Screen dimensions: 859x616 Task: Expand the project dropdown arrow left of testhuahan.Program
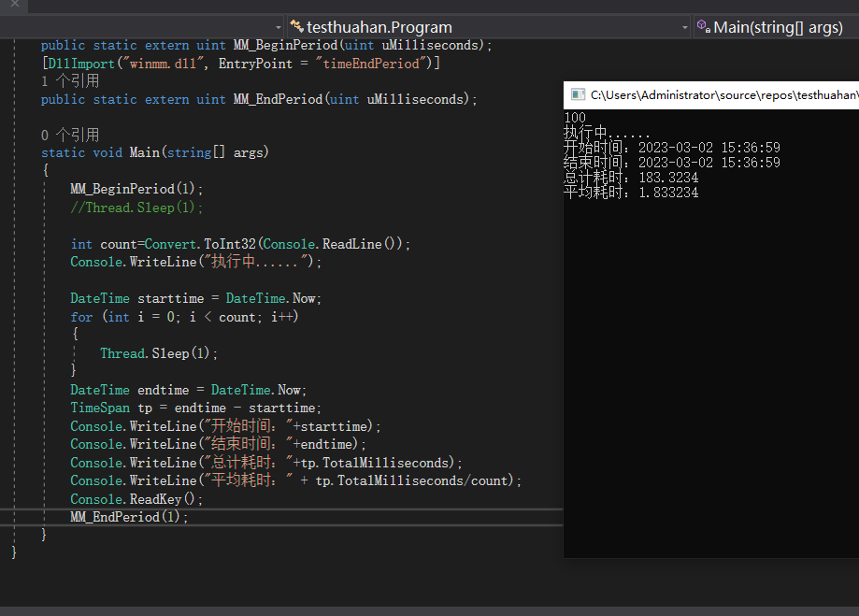pos(279,27)
